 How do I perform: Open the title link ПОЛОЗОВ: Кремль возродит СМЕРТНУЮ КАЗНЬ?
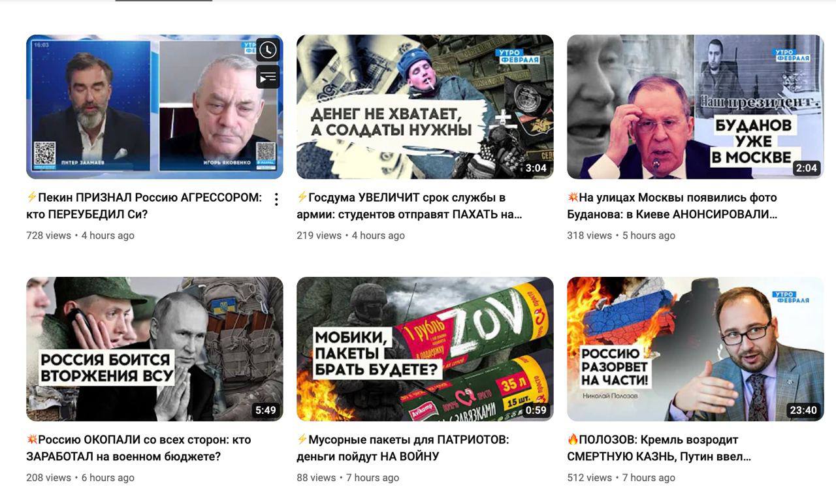[659, 448]
